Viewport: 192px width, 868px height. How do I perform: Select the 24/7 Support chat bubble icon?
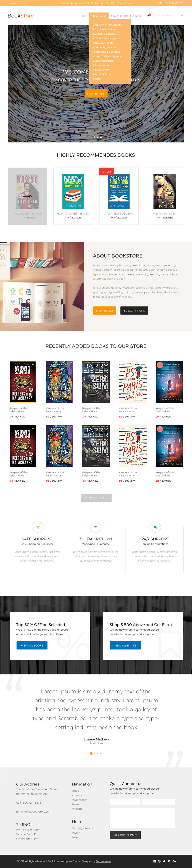point(155,527)
